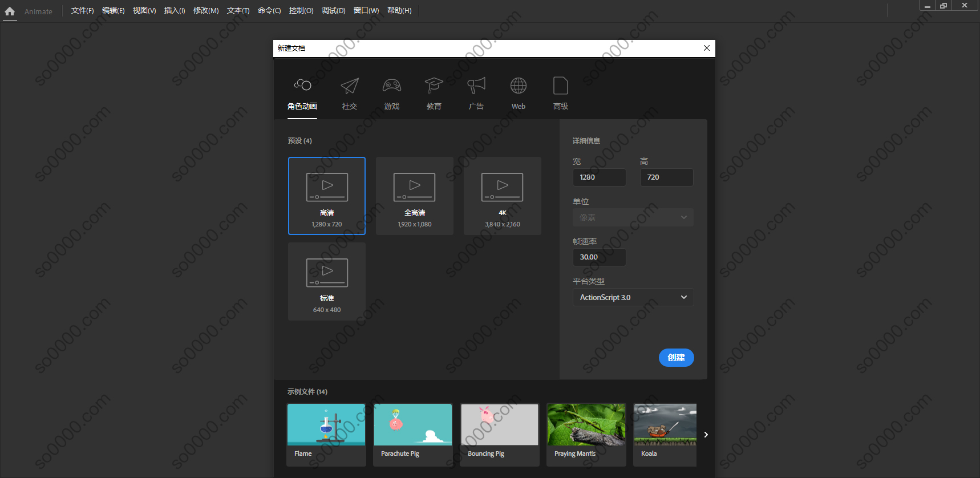
Task: Open the 文本(T) menu
Action: [238, 11]
